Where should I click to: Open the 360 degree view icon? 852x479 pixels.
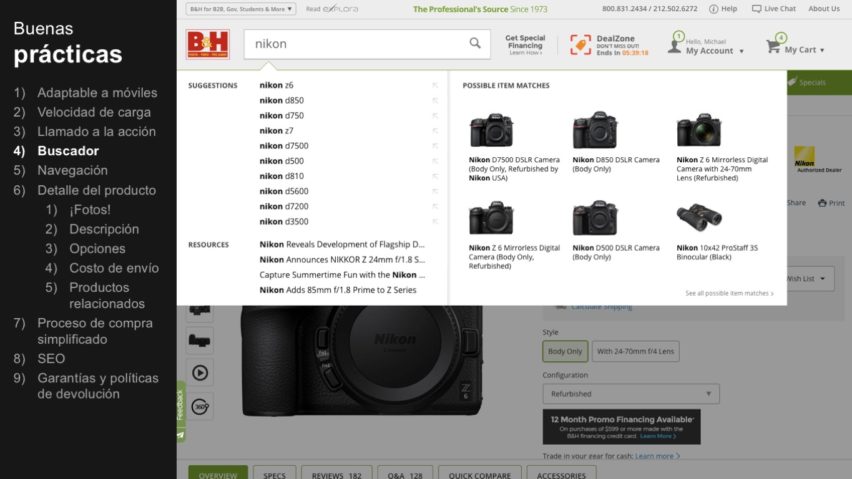click(x=200, y=406)
